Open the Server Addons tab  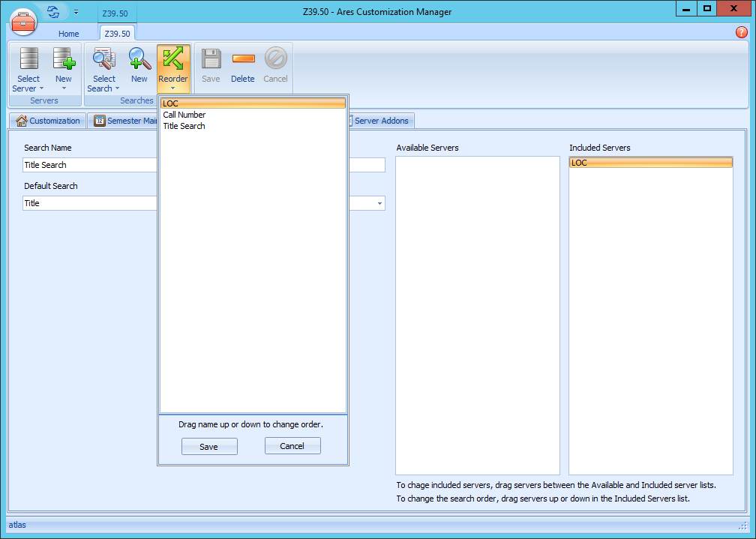[x=381, y=121]
